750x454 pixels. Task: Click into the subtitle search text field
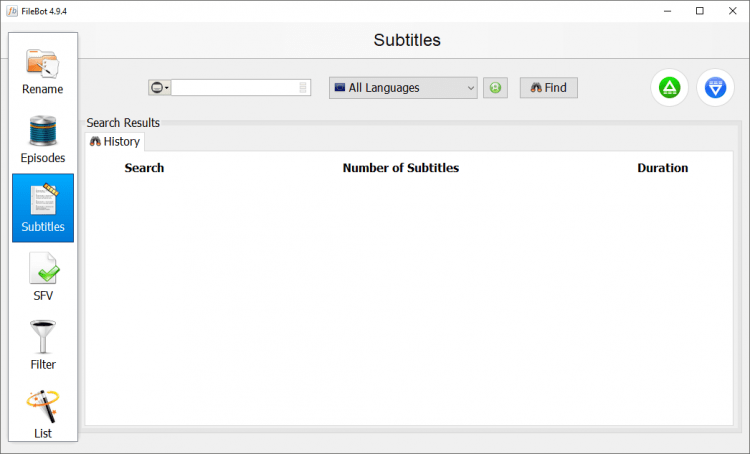[235, 88]
